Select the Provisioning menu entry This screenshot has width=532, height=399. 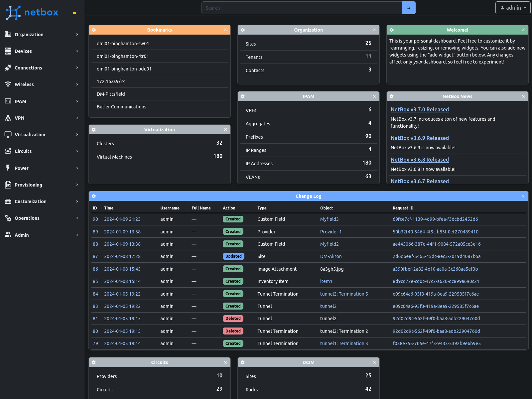[28, 185]
